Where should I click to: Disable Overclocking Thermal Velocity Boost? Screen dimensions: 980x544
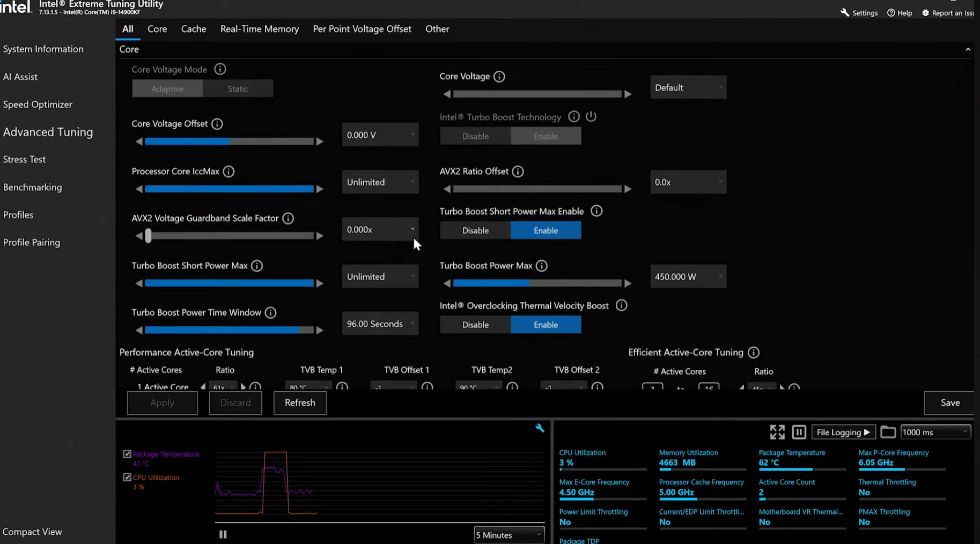point(475,325)
